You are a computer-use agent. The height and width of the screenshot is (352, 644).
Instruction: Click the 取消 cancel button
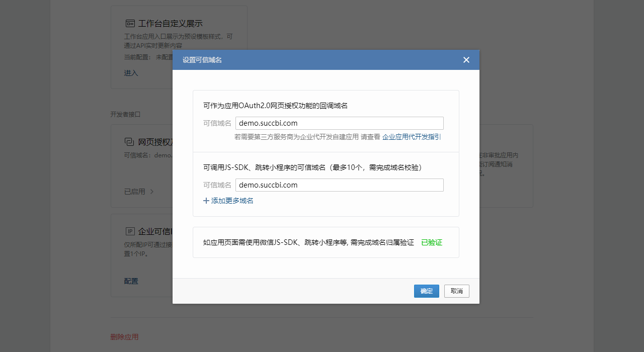coord(456,291)
